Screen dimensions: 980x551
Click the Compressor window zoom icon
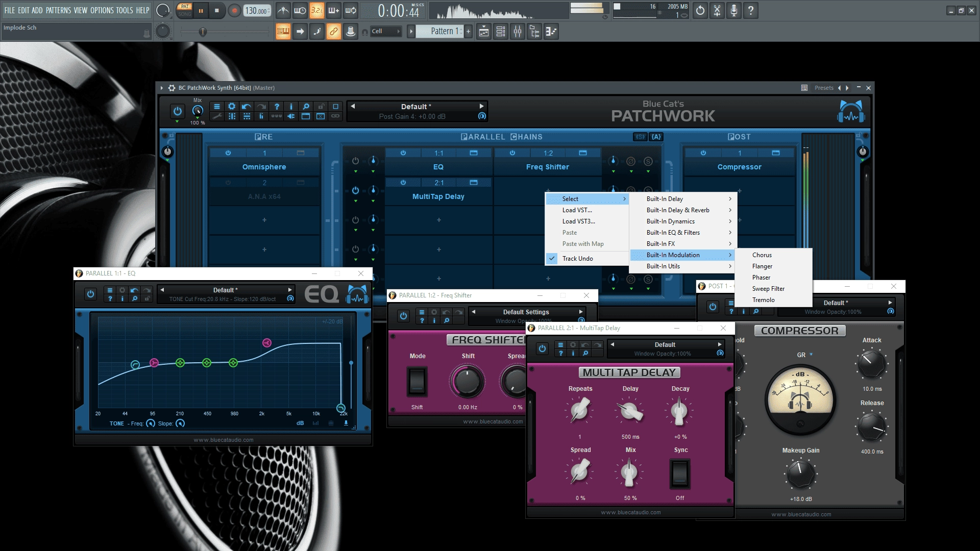[755, 311]
